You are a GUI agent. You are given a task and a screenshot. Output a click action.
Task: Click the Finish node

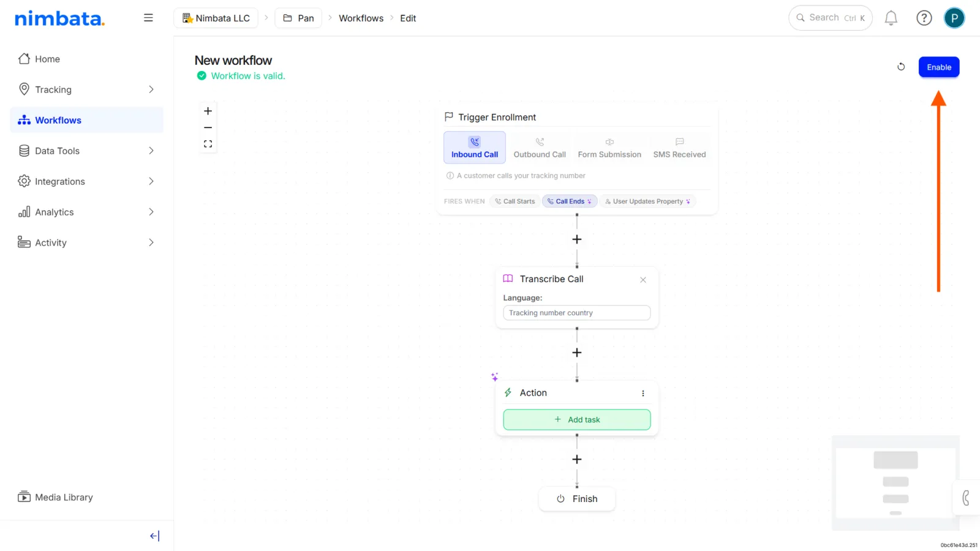tap(576, 499)
